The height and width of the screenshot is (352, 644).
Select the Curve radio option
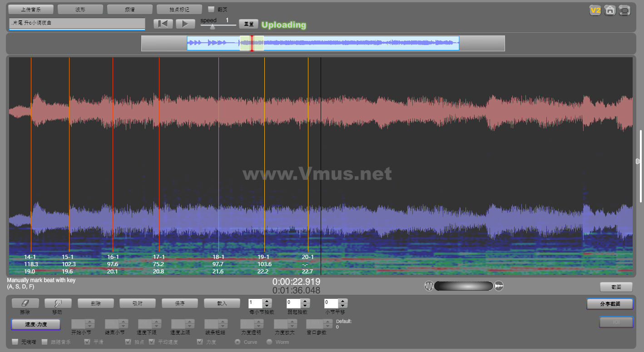tap(238, 342)
